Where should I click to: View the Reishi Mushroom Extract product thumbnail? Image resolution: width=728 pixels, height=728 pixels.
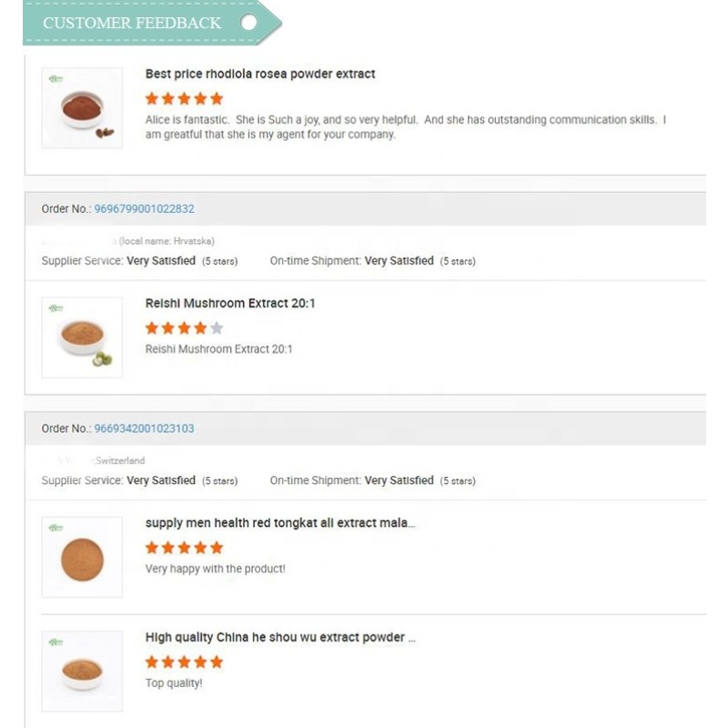tap(82, 337)
